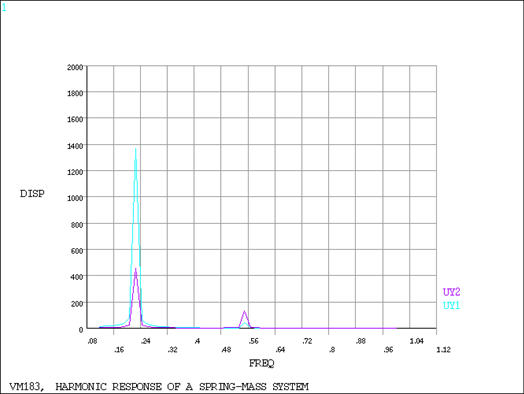This screenshot has height=394, width=524.
Task: Click the 1.04 frequency tick label
Action: point(417,341)
